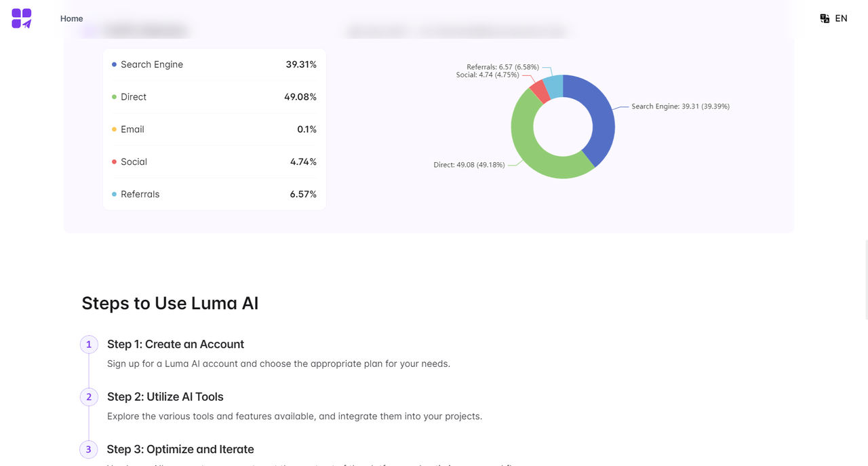
Task: Click the red Social donut slice
Action: click(540, 92)
